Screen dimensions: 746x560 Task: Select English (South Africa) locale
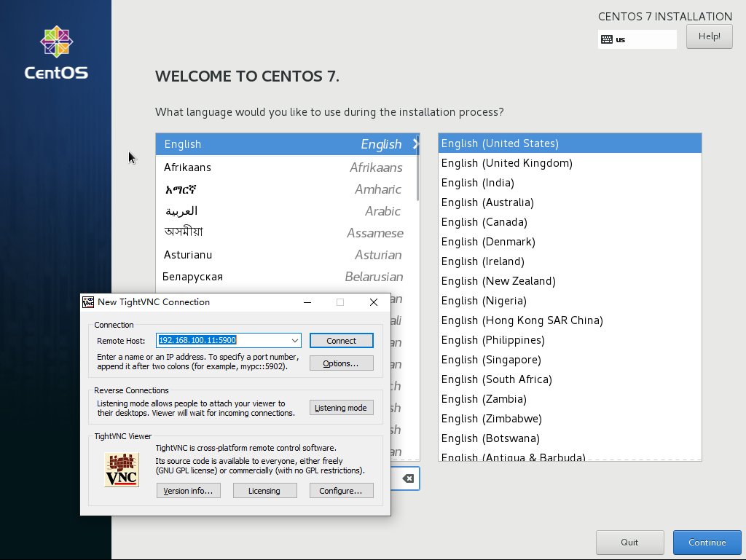coord(570,379)
